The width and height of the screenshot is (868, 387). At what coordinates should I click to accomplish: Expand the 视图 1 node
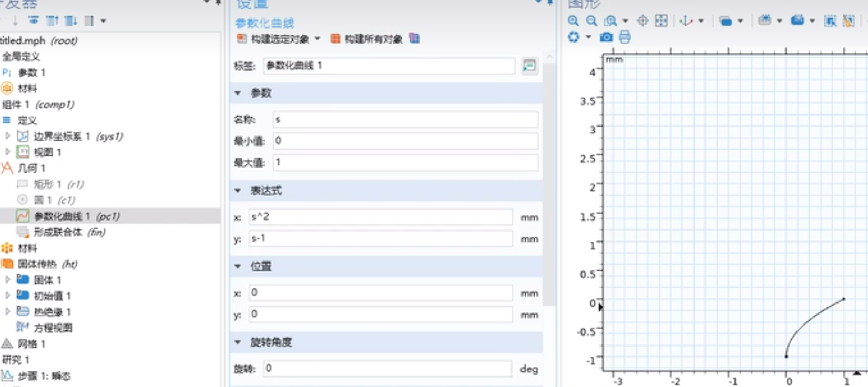[7, 152]
